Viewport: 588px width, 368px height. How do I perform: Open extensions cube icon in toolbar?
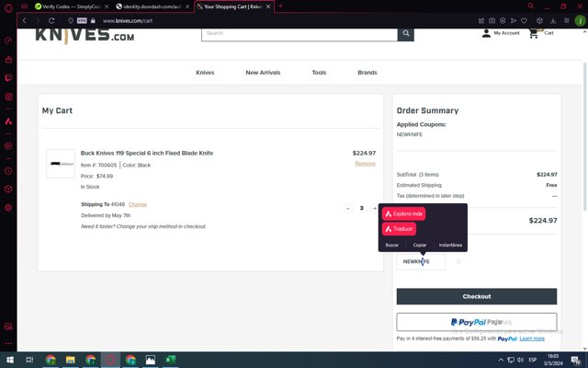[539, 20]
